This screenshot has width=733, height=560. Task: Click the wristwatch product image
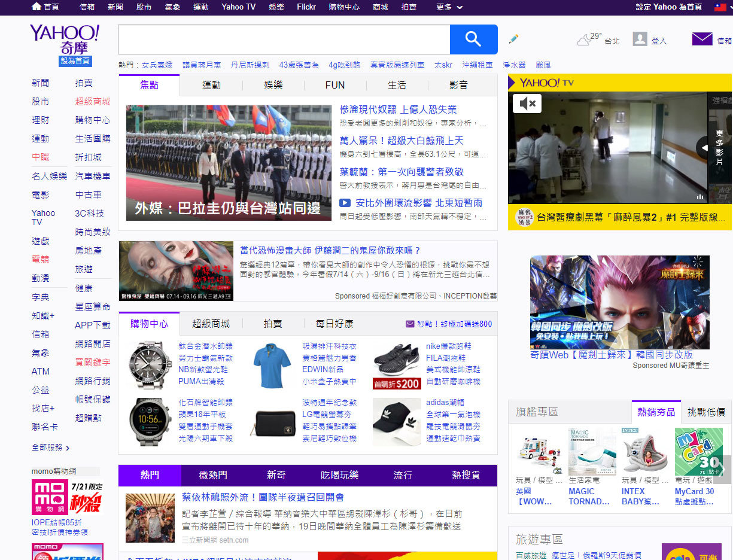coord(150,365)
